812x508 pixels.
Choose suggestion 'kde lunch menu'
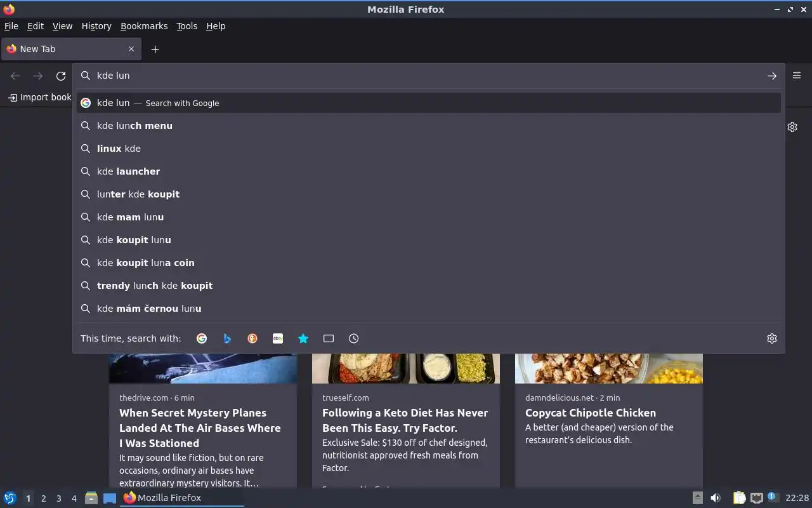429,126
